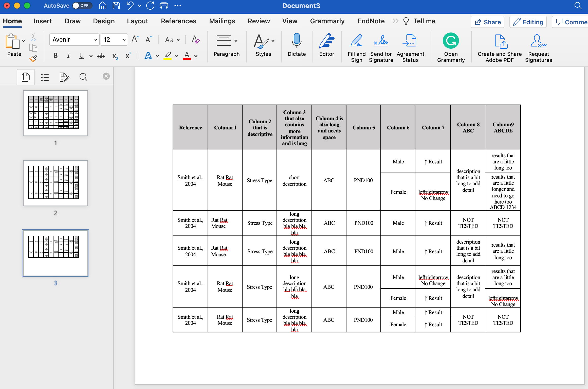Open the headings list navigation icon
This screenshot has height=389, width=588.
tap(45, 77)
